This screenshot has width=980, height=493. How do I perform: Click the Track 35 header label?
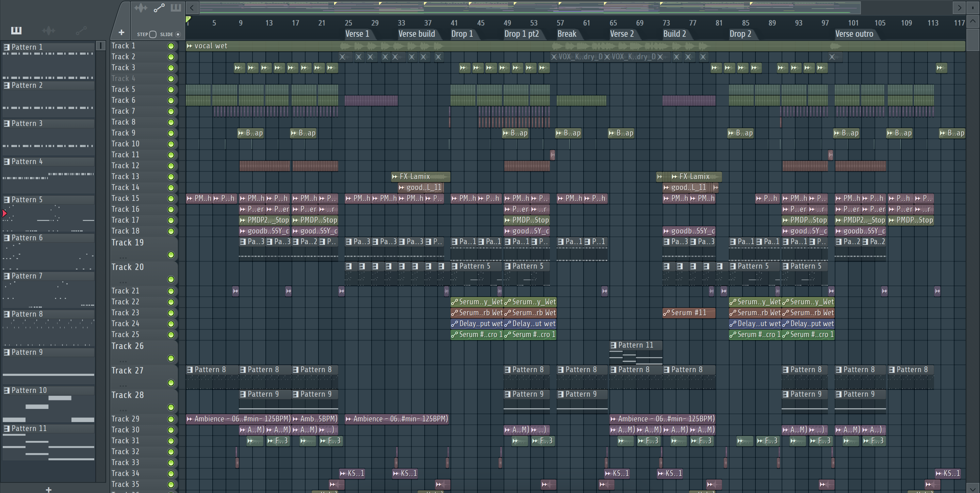125,484
